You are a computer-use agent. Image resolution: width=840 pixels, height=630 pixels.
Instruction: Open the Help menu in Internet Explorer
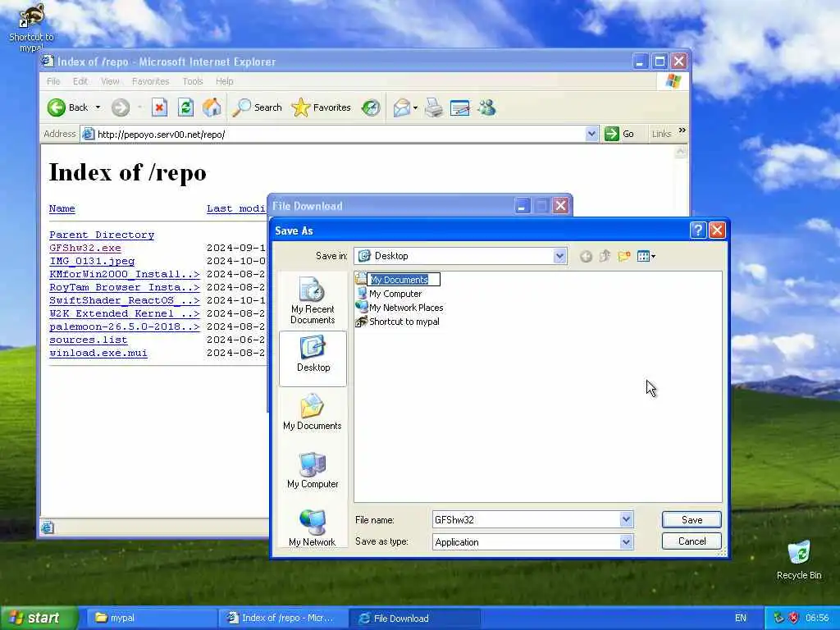[x=225, y=81]
